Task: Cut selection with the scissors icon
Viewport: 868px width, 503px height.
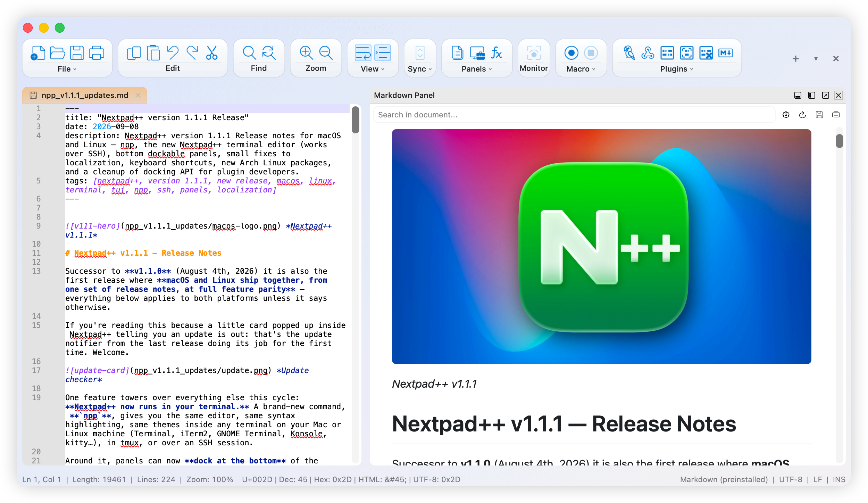Action: pos(212,53)
